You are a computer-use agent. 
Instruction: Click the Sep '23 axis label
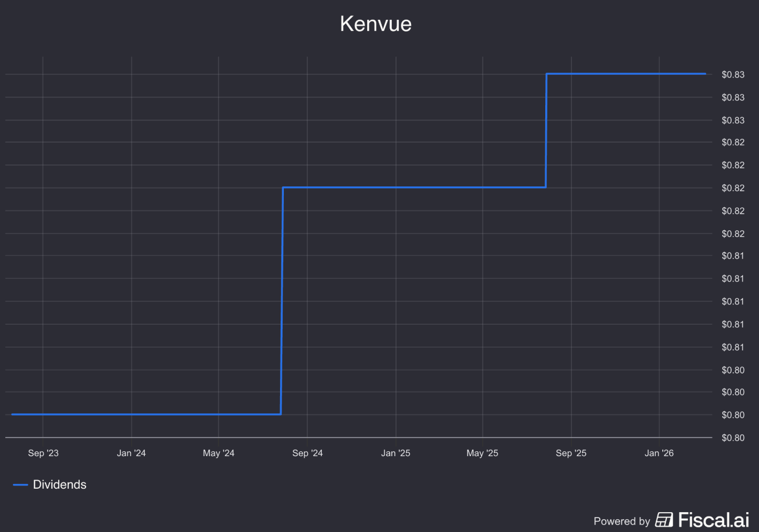coord(43,453)
